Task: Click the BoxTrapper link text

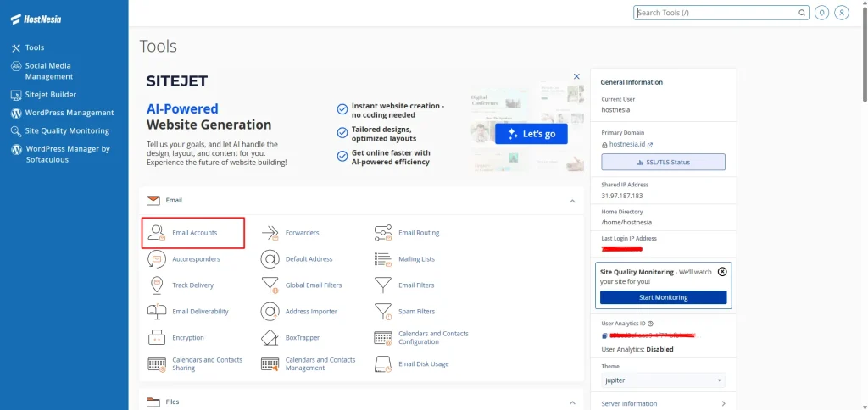Action: [303, 337]
